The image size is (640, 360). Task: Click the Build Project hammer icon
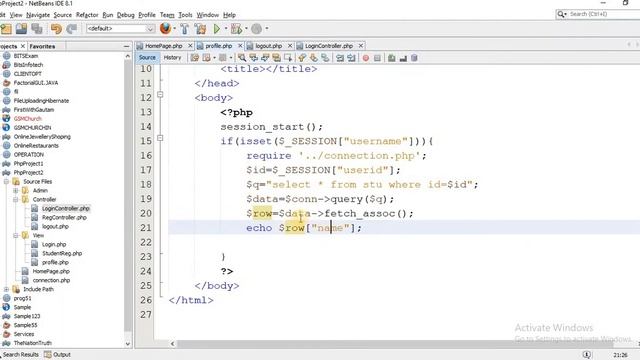click(x=184, y=29)
